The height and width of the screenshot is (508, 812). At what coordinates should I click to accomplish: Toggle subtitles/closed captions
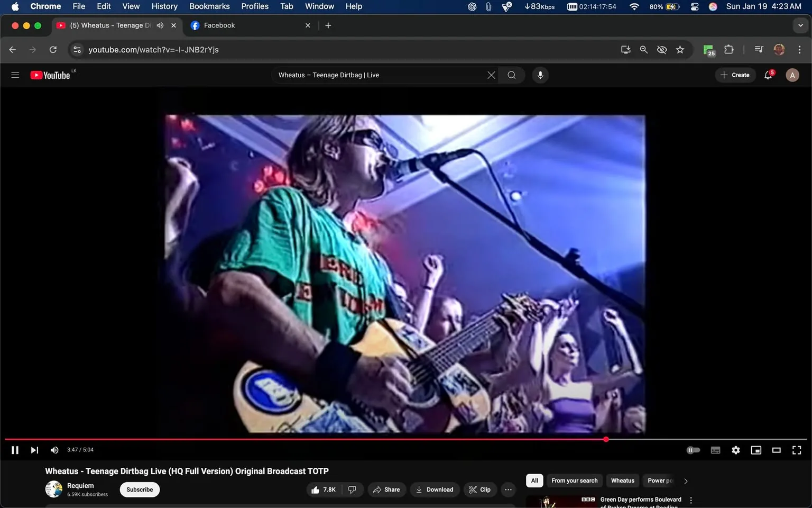click(715, 450)
